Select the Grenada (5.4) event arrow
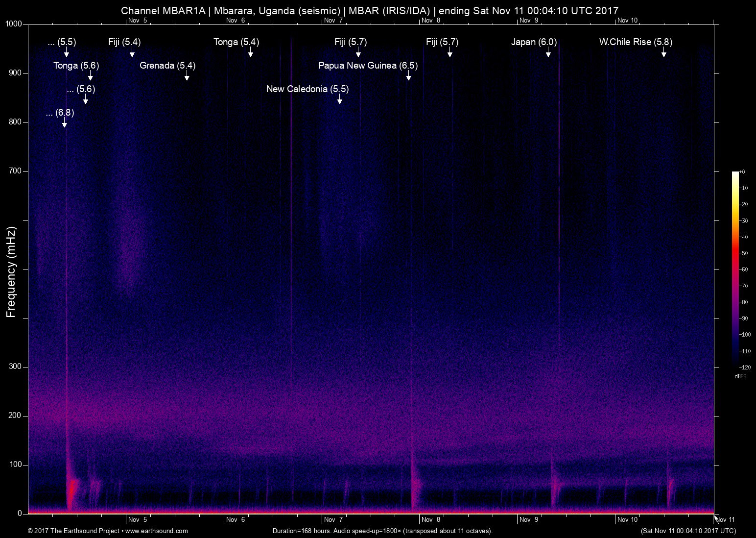This screenshot has height=538, width=756. click(187, 77)
